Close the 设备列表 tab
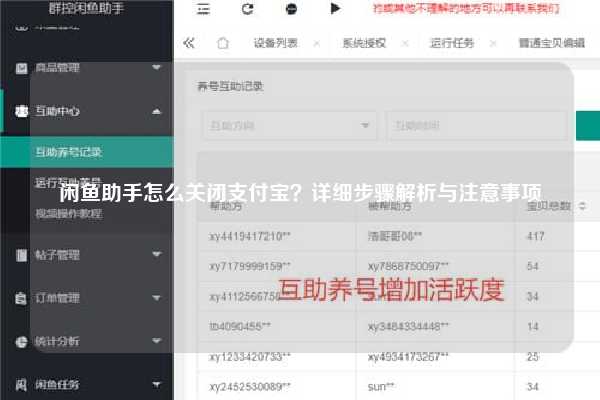 (x=317, y=44)
